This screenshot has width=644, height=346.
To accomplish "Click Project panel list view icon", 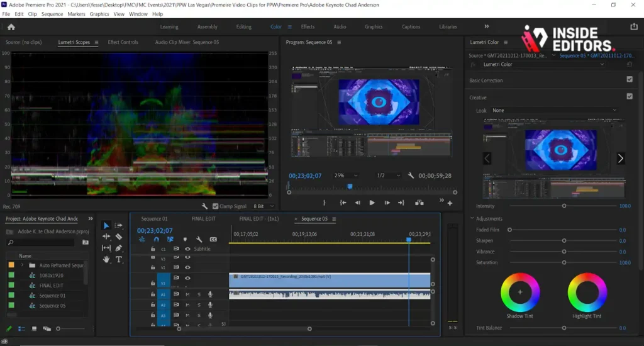I will 22,329.
